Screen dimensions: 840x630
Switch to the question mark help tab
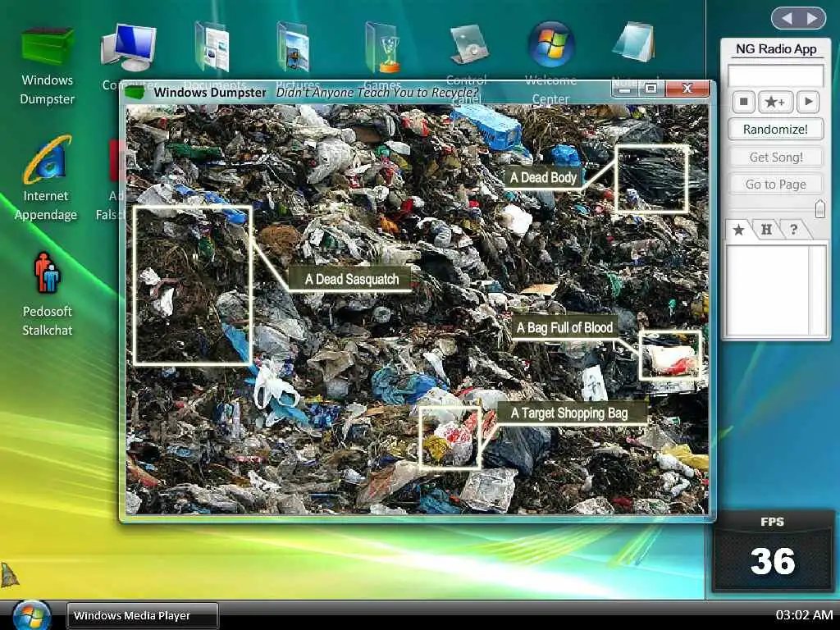[794, 230]
